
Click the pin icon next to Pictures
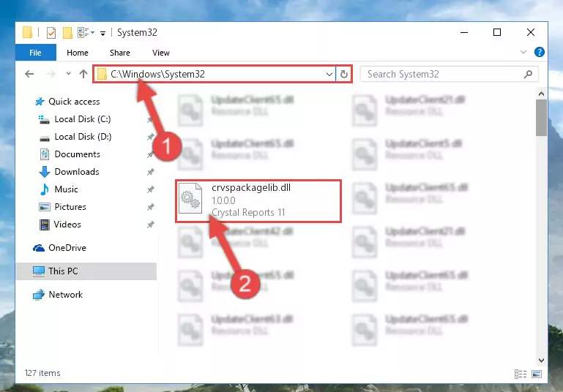(150, 207)
